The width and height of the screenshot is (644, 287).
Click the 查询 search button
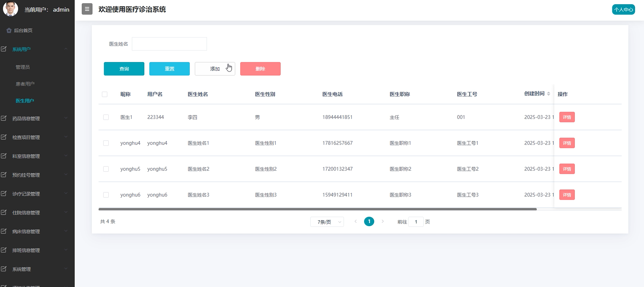coord(124,69)
